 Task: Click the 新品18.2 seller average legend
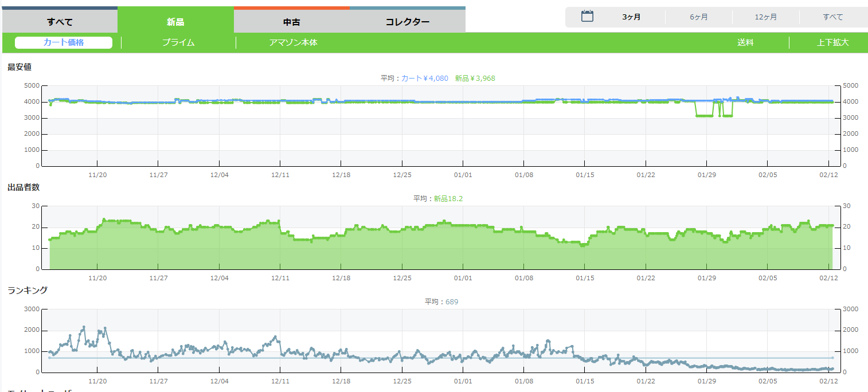click(x=448, y=199)
